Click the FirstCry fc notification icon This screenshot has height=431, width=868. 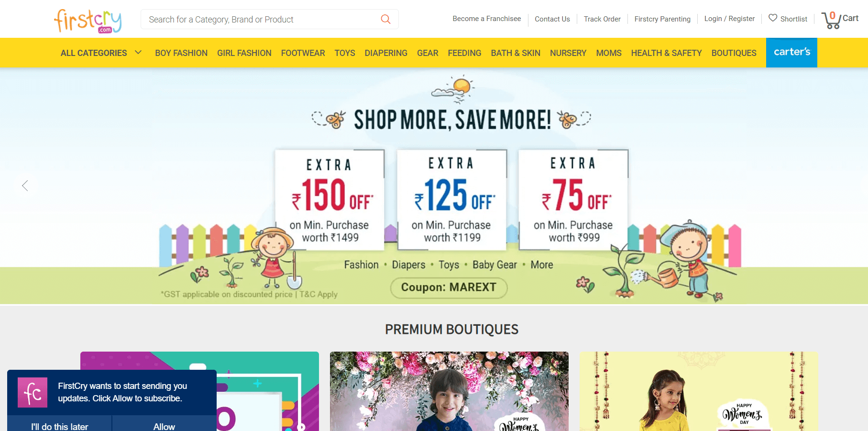[33, 392]
